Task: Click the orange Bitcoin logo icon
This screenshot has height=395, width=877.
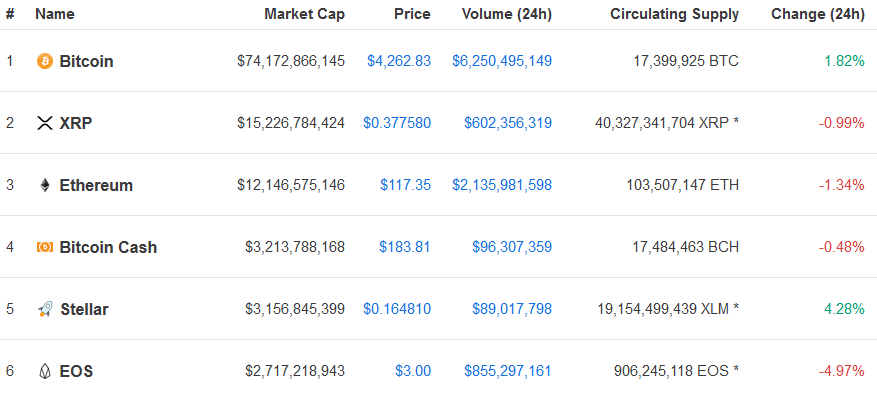Action: tap(45, 61)
